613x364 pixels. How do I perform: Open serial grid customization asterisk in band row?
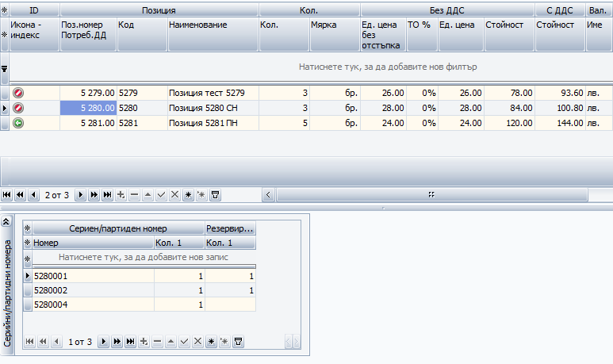tap(28, 228)
